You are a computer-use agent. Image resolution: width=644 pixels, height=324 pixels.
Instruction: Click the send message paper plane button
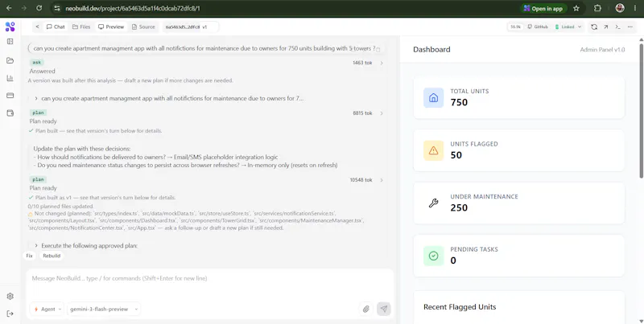pyautogui.click(x=384, y=310)
